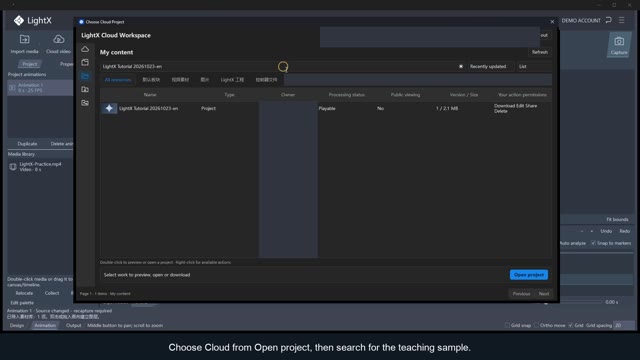Image resolution: width=640 pixels, height=360 pixels.
Task: Click the second icon in workspace sidebar
Action: 85,62
